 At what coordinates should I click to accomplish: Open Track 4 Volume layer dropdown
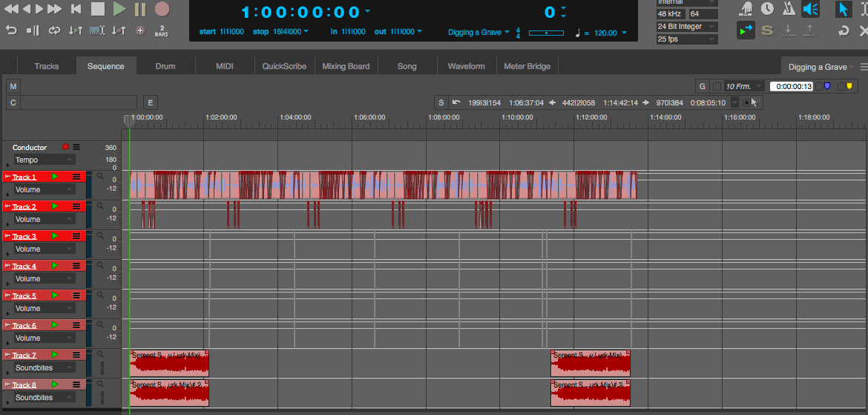point(45,278)
